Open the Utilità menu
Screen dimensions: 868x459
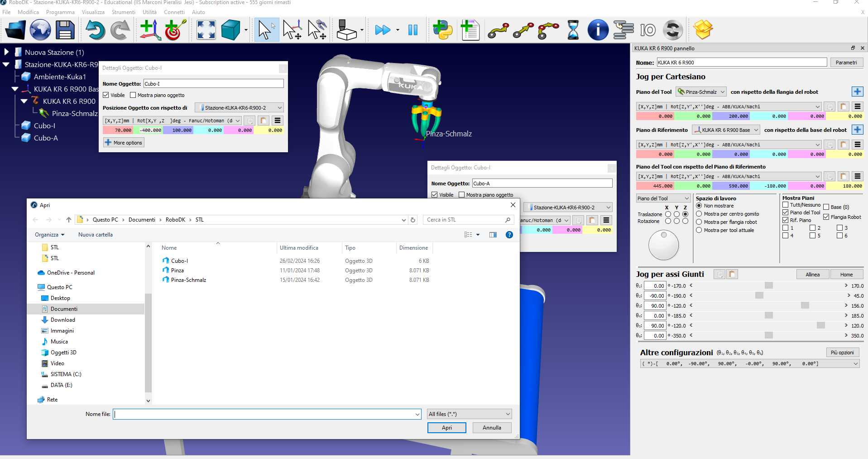click(149, 12)
